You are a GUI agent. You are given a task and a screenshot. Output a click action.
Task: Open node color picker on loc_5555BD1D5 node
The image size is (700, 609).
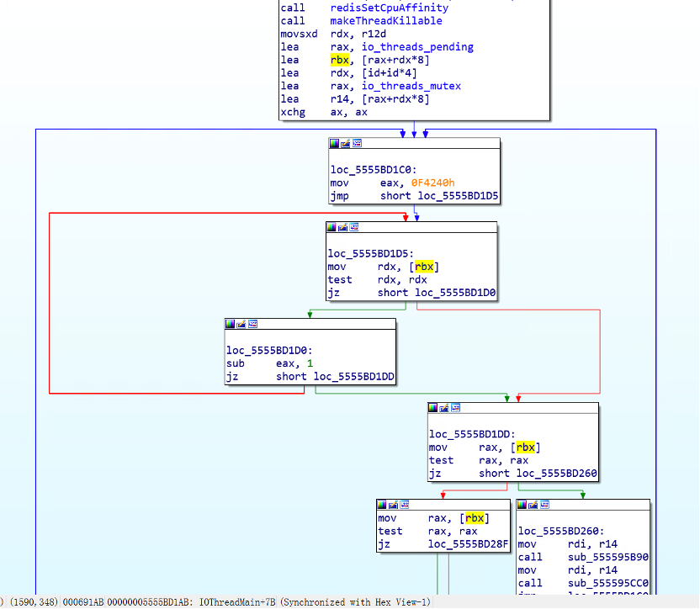(332, 227)
